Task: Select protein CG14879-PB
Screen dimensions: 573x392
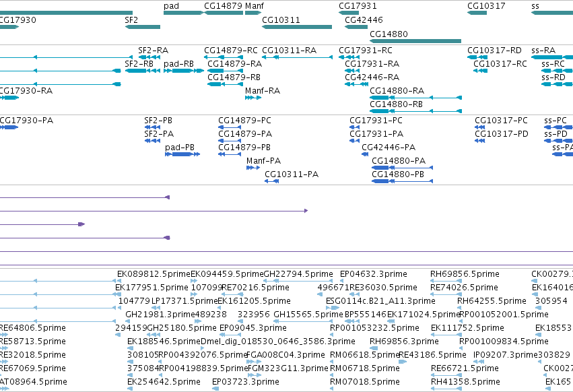Action: coord(230,154)
